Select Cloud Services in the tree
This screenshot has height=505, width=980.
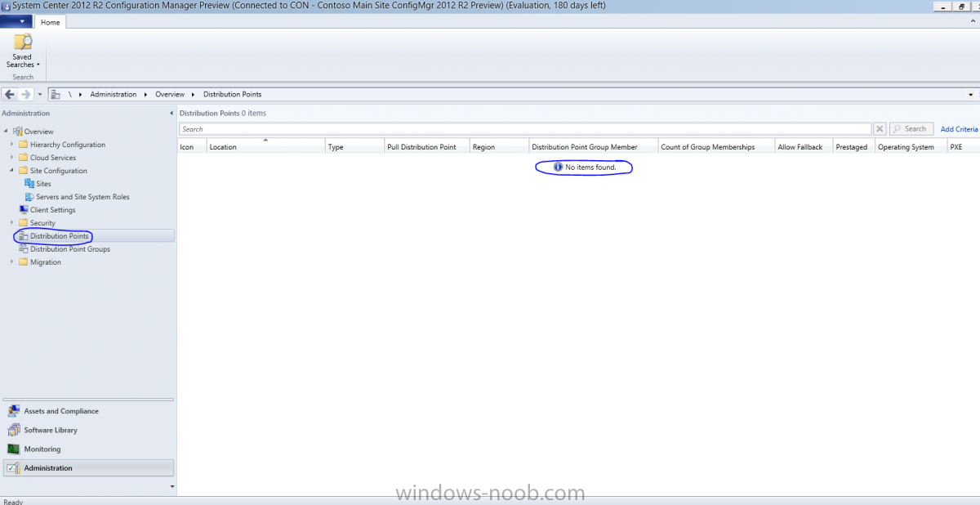coord(53,158)
